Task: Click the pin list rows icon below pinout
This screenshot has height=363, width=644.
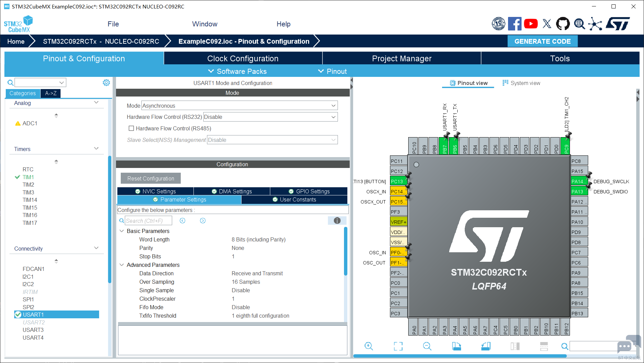Action: [x=544, y=346]
